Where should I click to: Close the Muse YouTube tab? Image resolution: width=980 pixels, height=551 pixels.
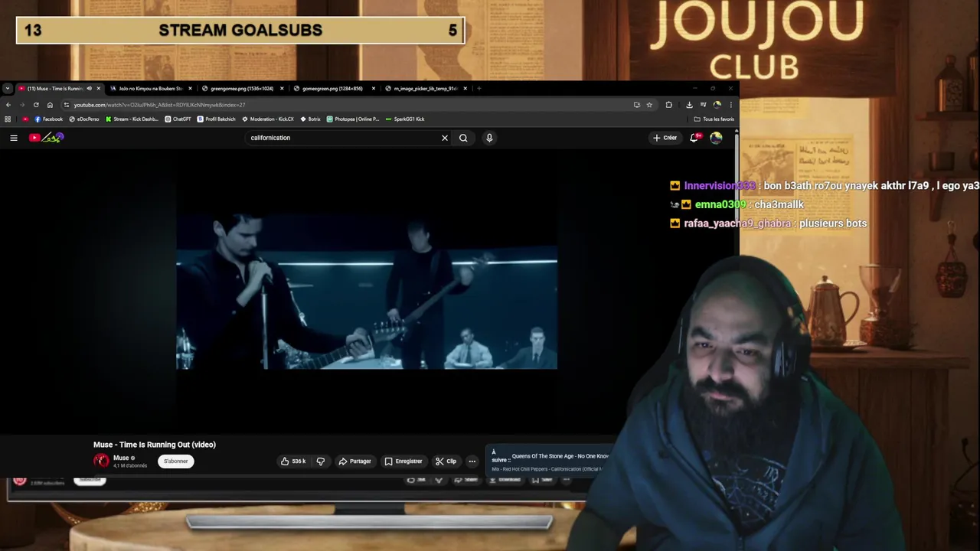[x=99, y=89]
